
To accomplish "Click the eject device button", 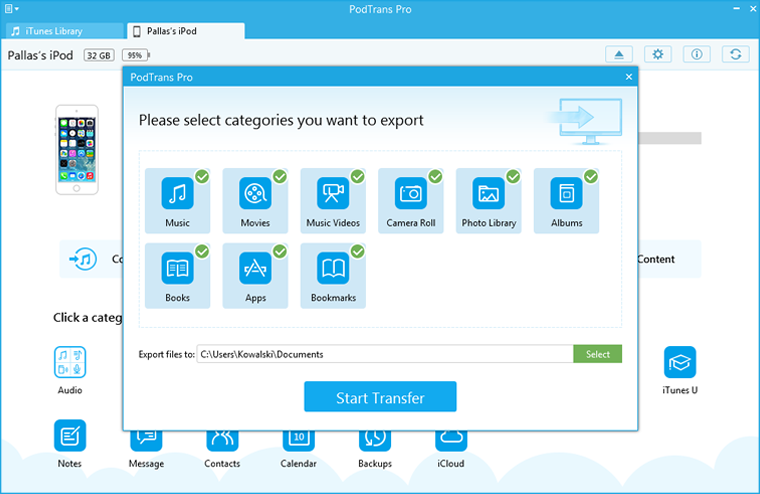I will (x=619, y=54).
